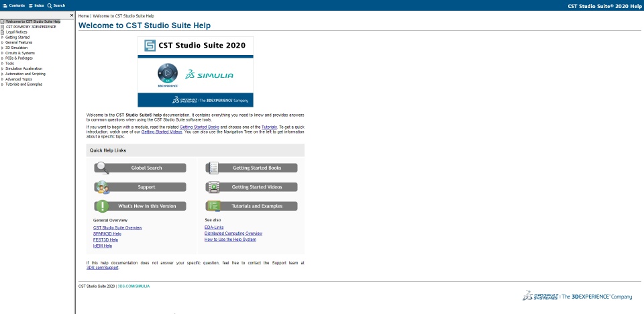Image resolution: width=644 pixels, height=314 pixels.
Task: Click the Search magnifier icon in top bar
Action: tap(50, 6)
